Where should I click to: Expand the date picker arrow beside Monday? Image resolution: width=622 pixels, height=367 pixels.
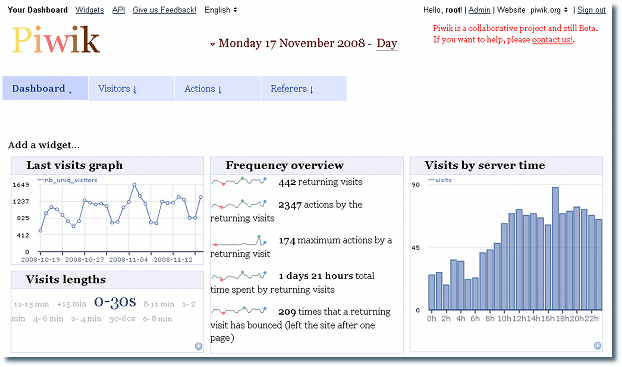click(213, 44)
